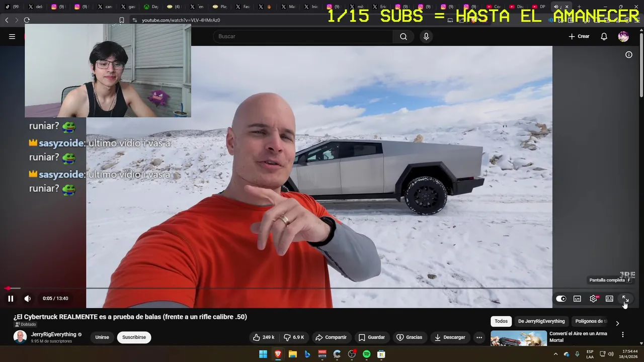The height and width of the screenshot is (362, 644).
Task: Open Microsoft Store from taskbar
Action: click(381, 354)
